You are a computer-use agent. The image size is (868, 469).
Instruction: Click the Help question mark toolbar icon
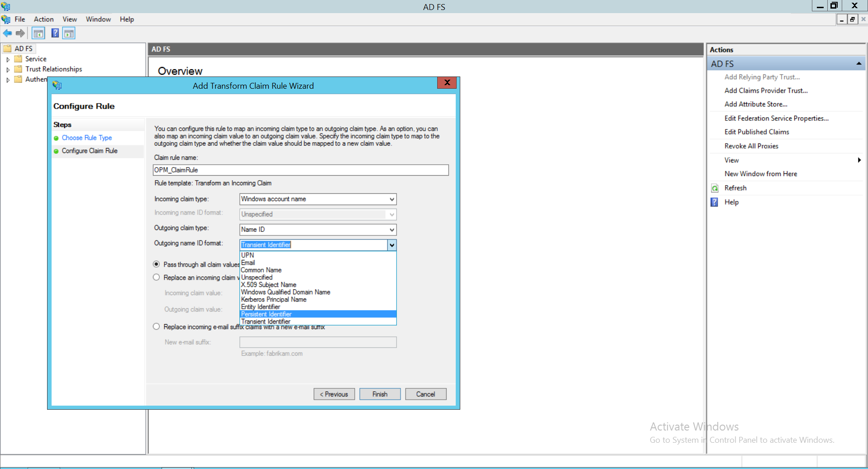click(55, 33)
